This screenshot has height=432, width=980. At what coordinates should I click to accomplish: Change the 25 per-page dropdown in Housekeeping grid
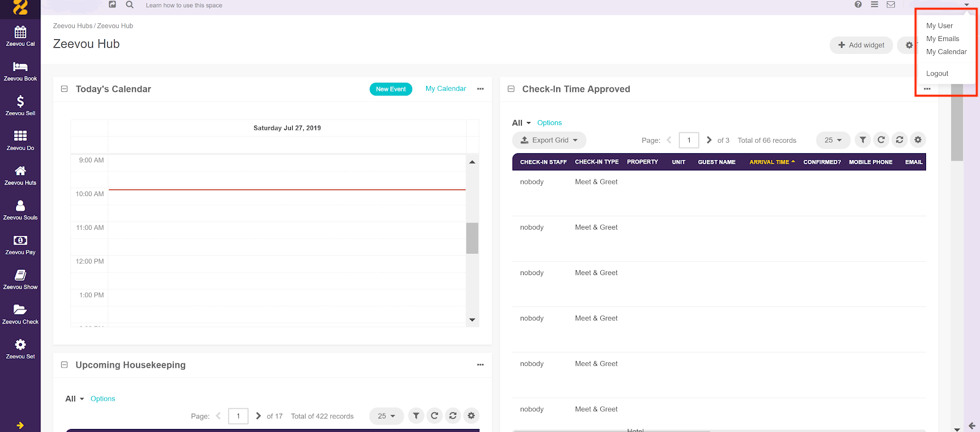tap(386, 415)
